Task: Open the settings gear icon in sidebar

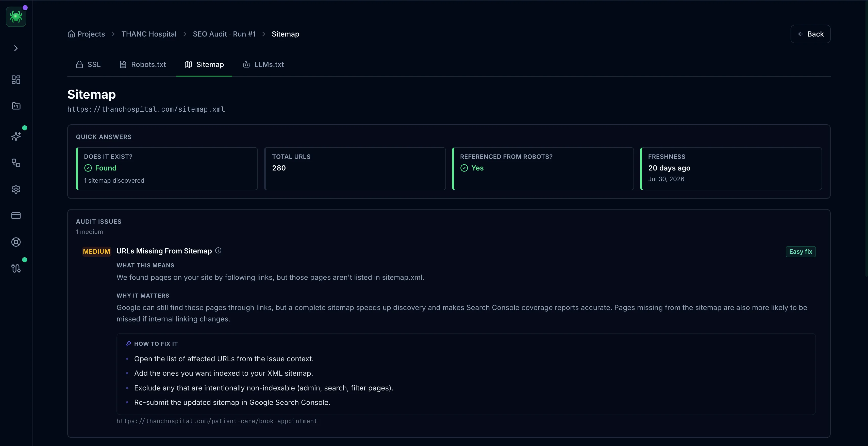Action: pyautogui.click(x=16, y=189)
